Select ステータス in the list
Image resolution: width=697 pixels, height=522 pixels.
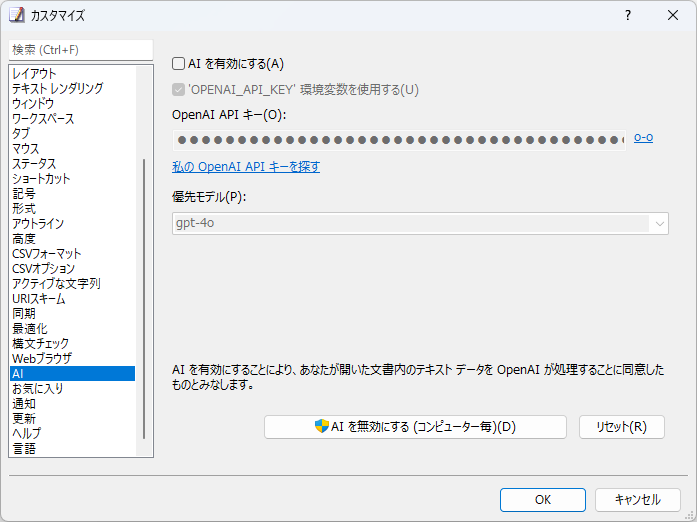[72, 164]
